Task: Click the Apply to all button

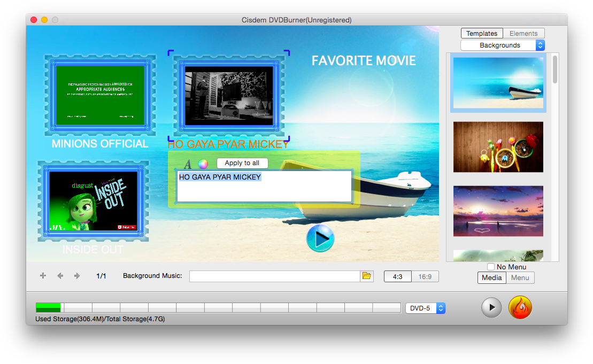Action: pyautogui.click(x=242, y=163)
